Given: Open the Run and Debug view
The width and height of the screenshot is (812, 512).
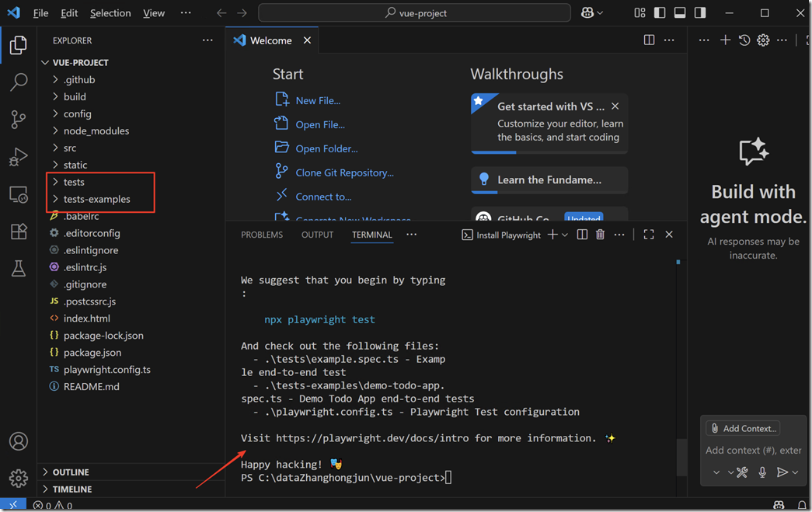Looking at the screenshot, I should [x=18, y=157].
